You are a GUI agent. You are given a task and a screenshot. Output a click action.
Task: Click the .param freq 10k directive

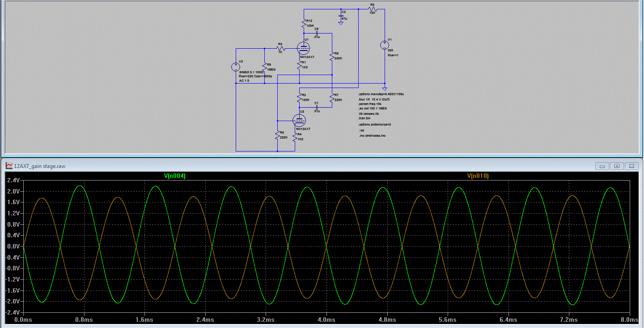[370, 104]
